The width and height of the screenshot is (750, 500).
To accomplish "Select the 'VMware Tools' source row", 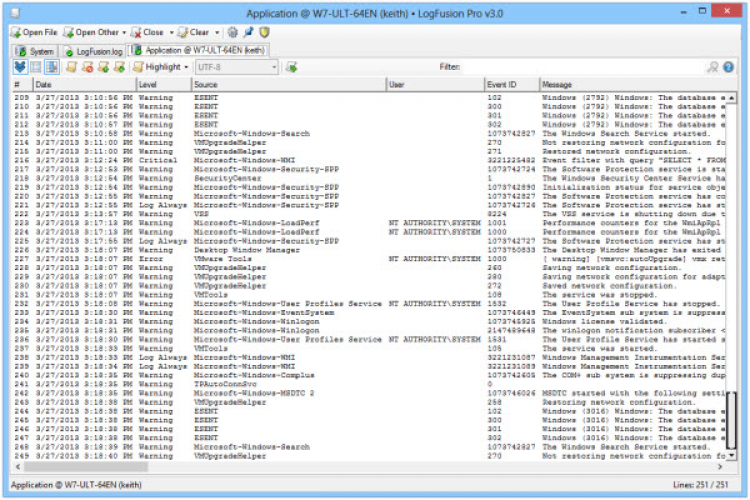I will pos(369,259).
